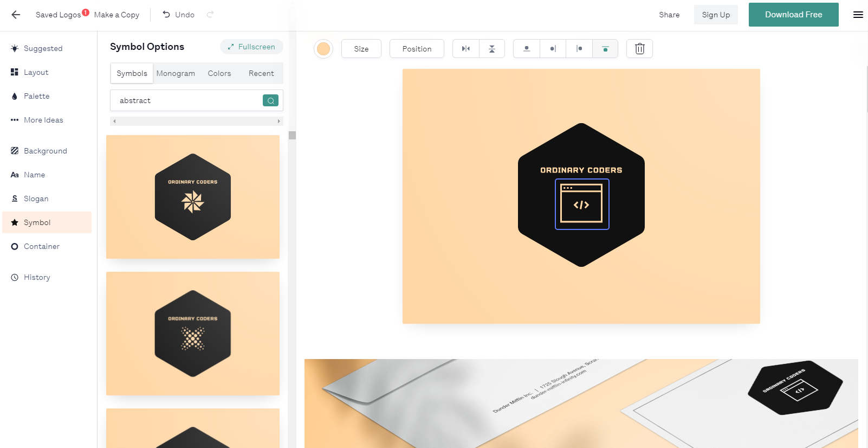The image size is (868, 448).
Task: Click the redo arrow icon
Action: [210, 15]
